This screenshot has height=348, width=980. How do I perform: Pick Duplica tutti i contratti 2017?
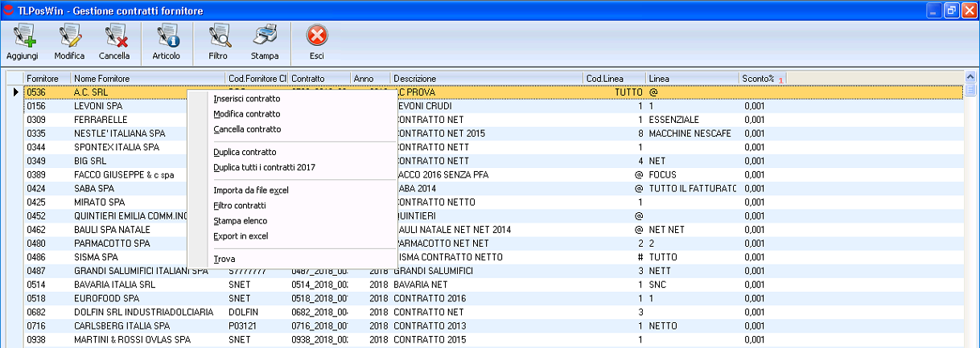tap(265, 167)
